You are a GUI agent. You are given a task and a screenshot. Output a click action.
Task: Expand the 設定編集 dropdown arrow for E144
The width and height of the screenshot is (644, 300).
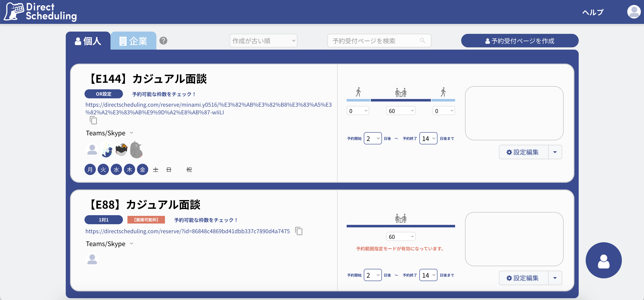(x=555, y=152)
